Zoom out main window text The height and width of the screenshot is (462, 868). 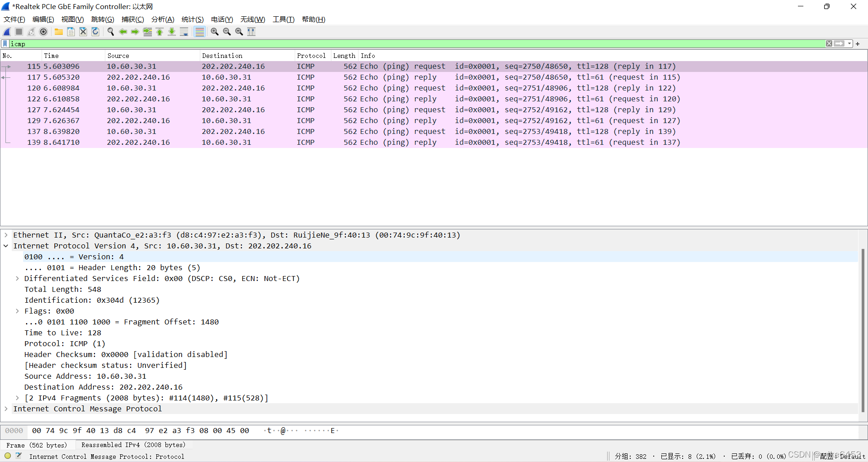(x=227, y=32)
